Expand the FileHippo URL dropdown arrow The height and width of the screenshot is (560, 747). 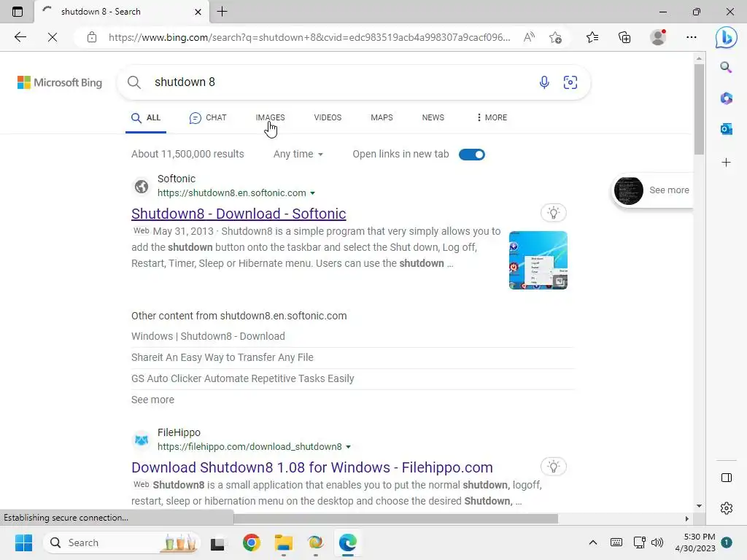tap(348, 447)
